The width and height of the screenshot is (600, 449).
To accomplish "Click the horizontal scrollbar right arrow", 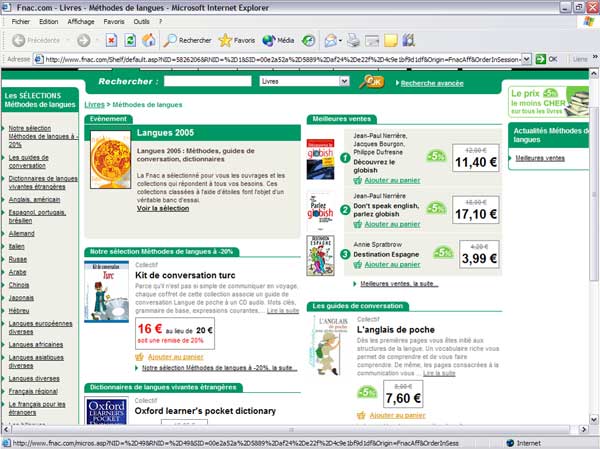I will pos(583,429).
